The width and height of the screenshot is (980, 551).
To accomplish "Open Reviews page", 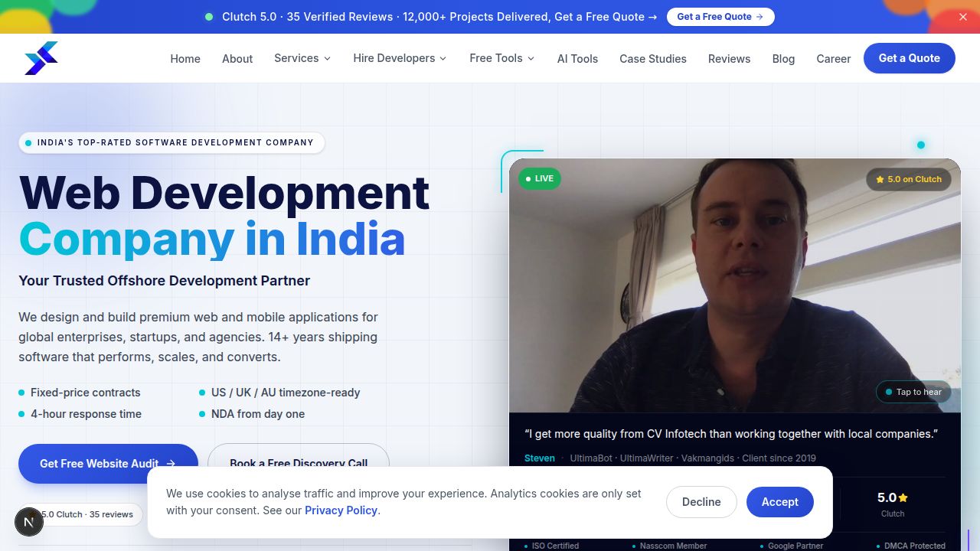I will tap(729, 58).
